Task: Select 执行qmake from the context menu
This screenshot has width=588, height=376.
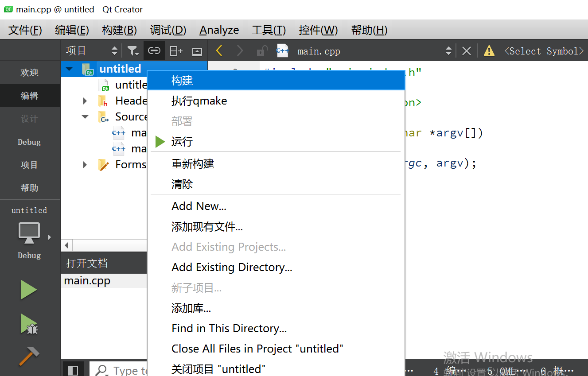Action: 276,101
